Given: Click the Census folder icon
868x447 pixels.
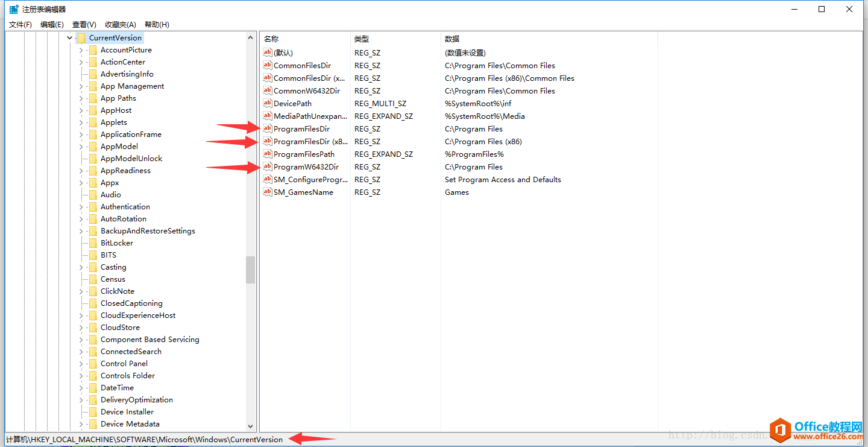Looking at the screenshot, I should pyautogui.click(x=93, y=279).
